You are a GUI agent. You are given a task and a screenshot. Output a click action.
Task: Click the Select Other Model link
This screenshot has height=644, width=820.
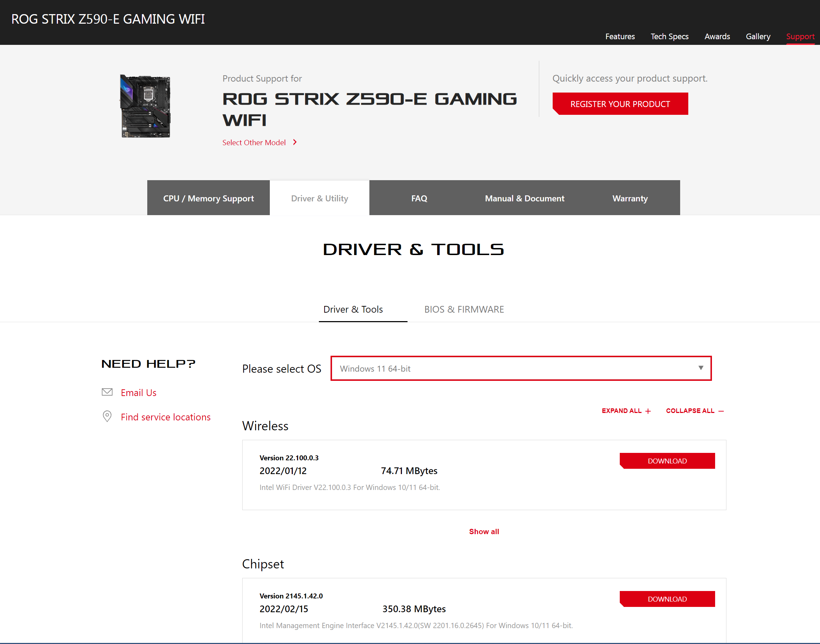(x=254, y=142)
